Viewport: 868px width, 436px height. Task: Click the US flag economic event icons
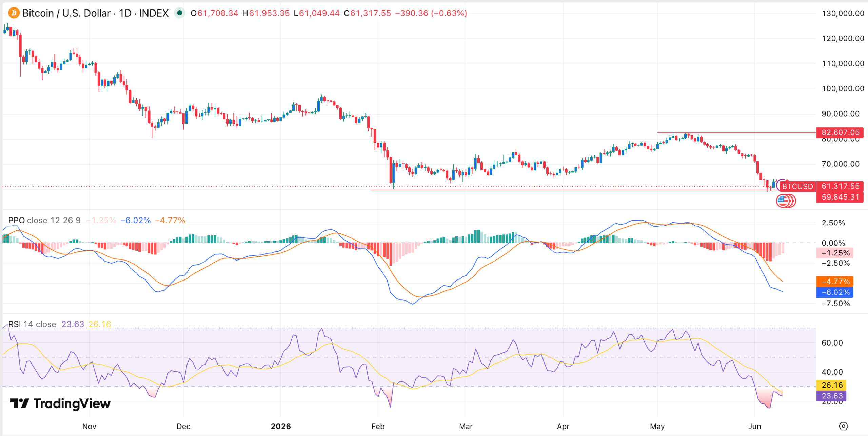786,201
